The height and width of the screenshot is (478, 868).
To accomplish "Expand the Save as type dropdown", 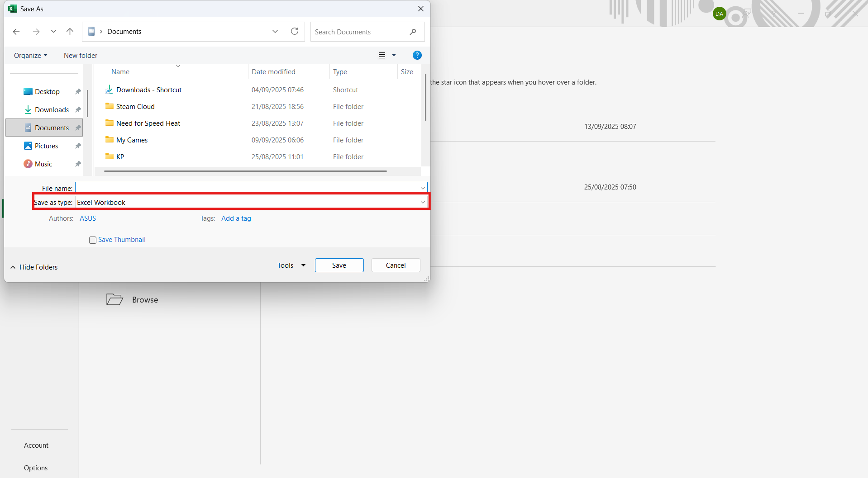I will click(423, 202).
